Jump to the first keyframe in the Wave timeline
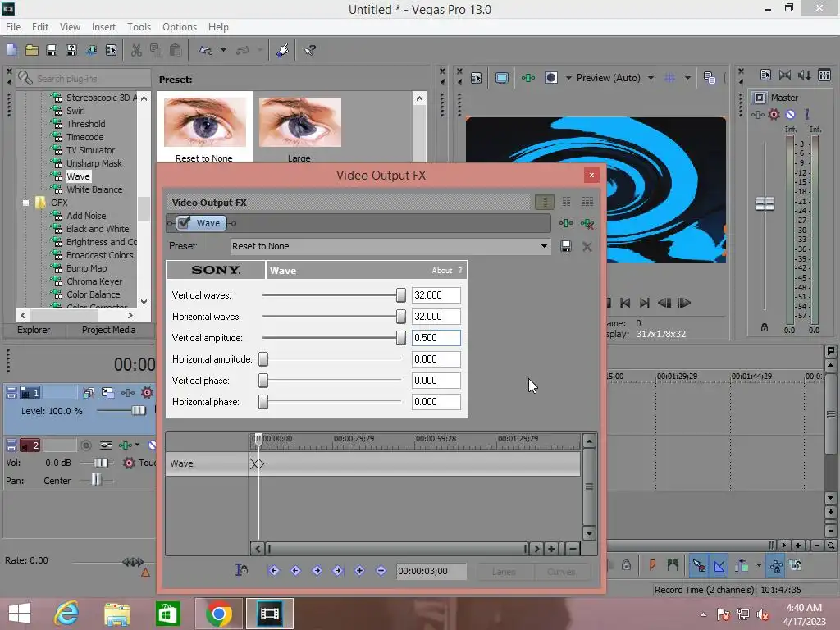840x630 pixels. (x=274, y=571)
